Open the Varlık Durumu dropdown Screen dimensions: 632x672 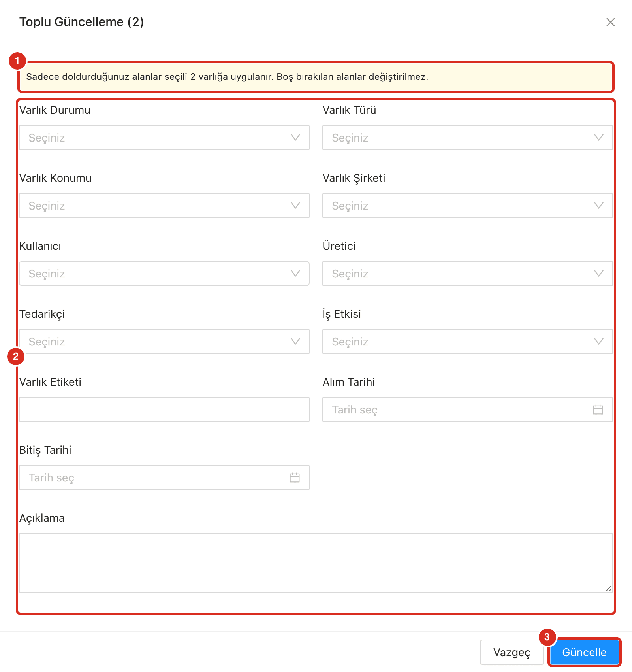tap(164, 138)
